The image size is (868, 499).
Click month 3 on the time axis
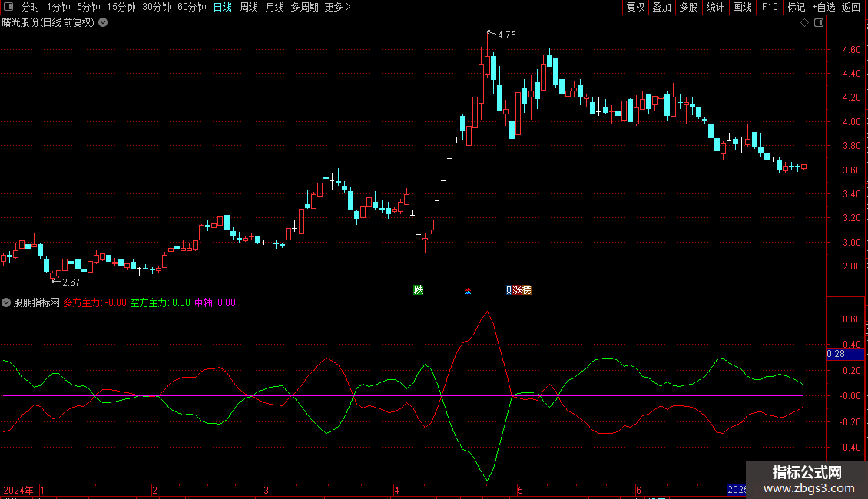tap(266, 490)
